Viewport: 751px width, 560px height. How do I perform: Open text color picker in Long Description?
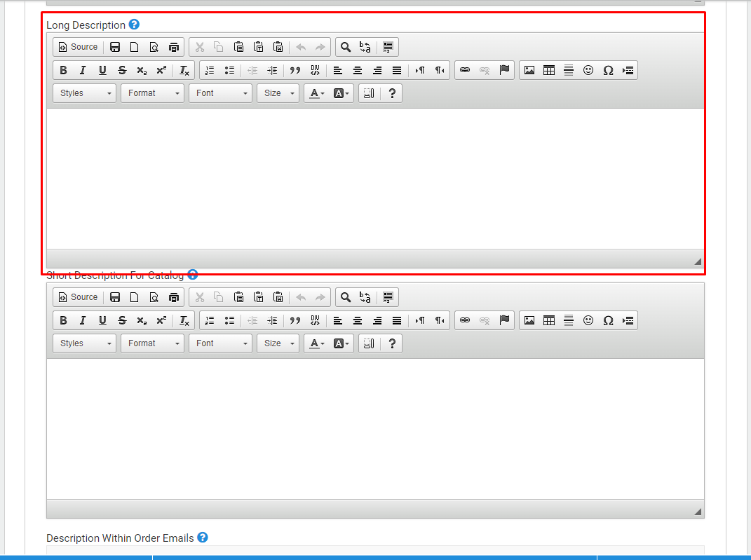316,93
